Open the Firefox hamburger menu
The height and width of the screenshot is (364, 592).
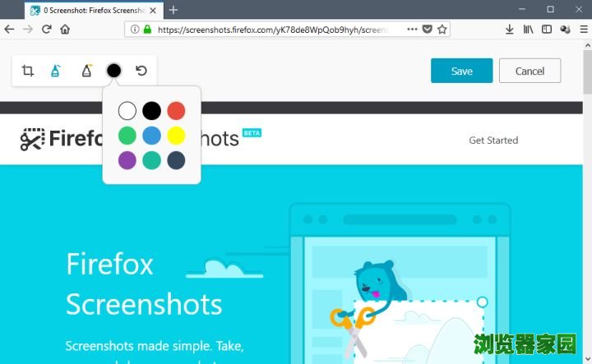click(584, 29)
